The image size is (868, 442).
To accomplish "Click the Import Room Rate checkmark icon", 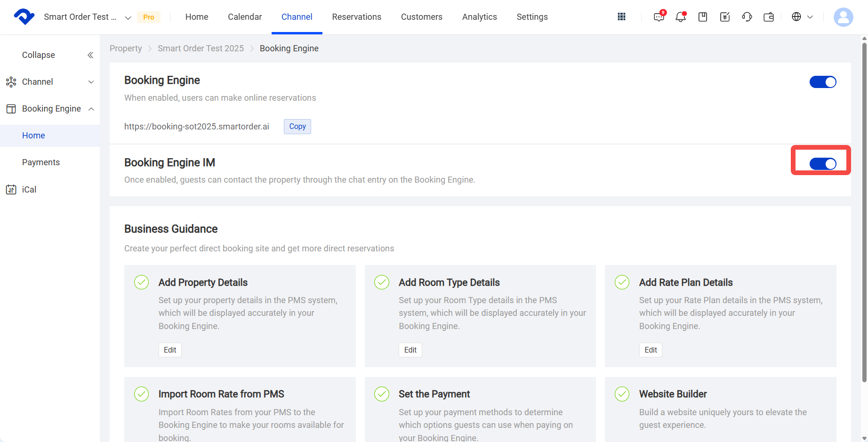I will [142, 394].
